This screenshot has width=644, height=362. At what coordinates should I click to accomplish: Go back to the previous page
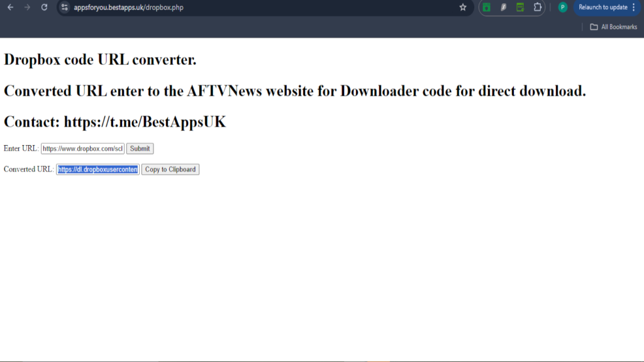[10, 8]
